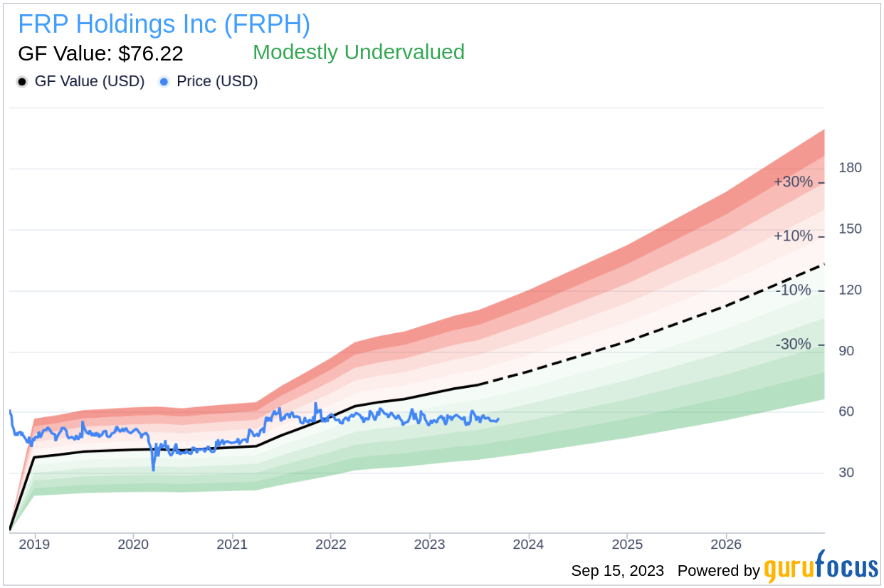This screenshot has width=884, height=588.
Task: Select the 2023 x-axis year label
Action: click(x=429, y=545)
